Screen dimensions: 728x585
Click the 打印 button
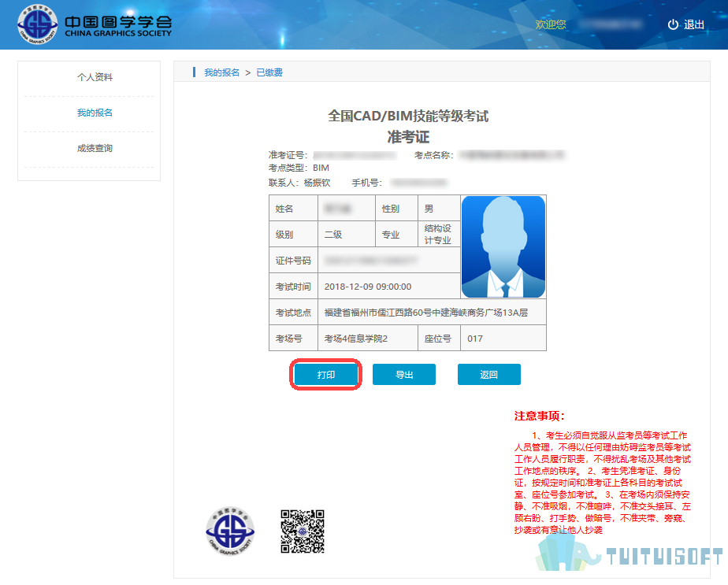[x=326, y=374]
